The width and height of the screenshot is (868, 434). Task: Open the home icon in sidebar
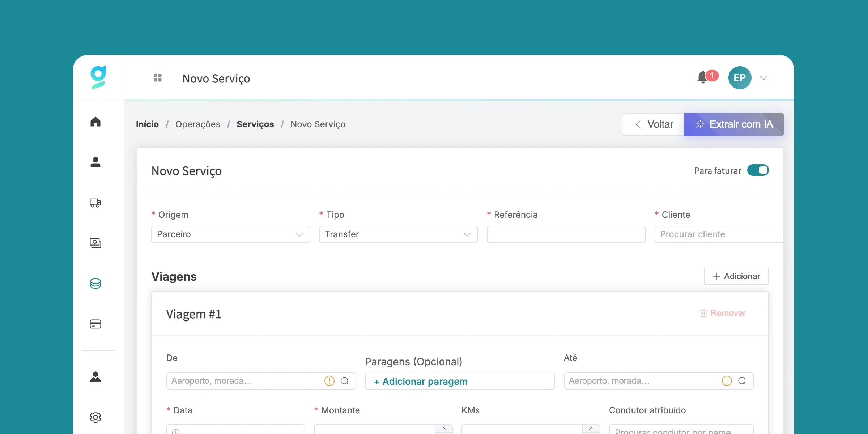point(95,122)
